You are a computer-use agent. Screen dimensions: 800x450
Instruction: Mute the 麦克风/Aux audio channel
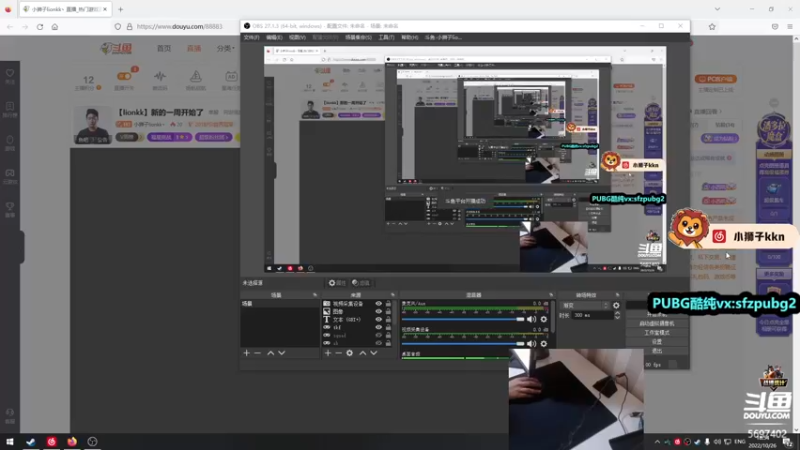(x=532, y=319)
